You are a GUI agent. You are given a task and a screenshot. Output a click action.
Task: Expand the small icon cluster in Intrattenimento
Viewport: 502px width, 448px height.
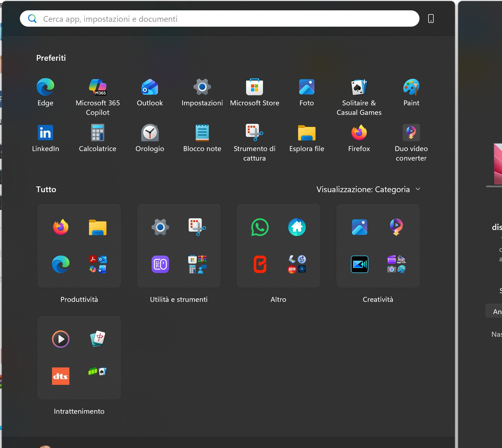(98, 371)
